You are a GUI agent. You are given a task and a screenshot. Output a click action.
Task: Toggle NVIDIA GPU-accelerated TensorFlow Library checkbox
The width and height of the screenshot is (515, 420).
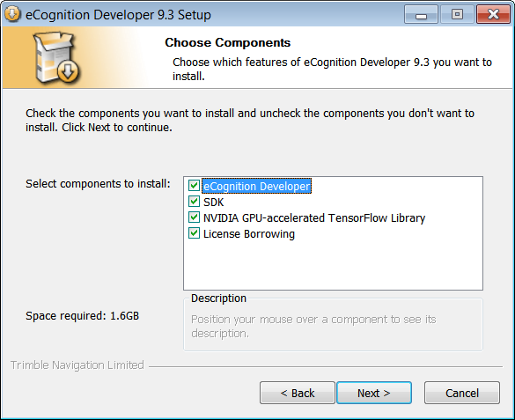point(194,217)
